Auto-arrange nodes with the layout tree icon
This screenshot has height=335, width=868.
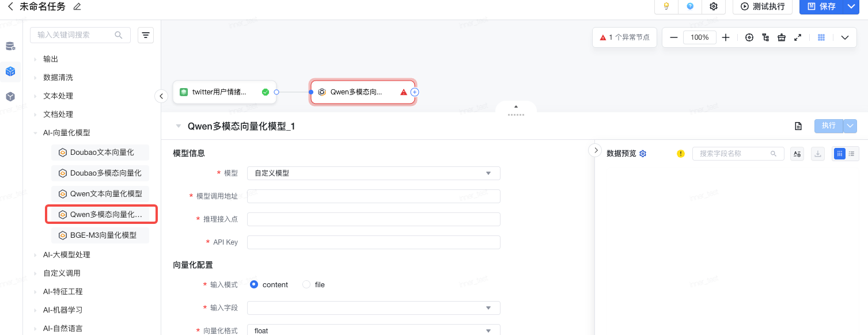pyautogui.click(x=765, y=37)
